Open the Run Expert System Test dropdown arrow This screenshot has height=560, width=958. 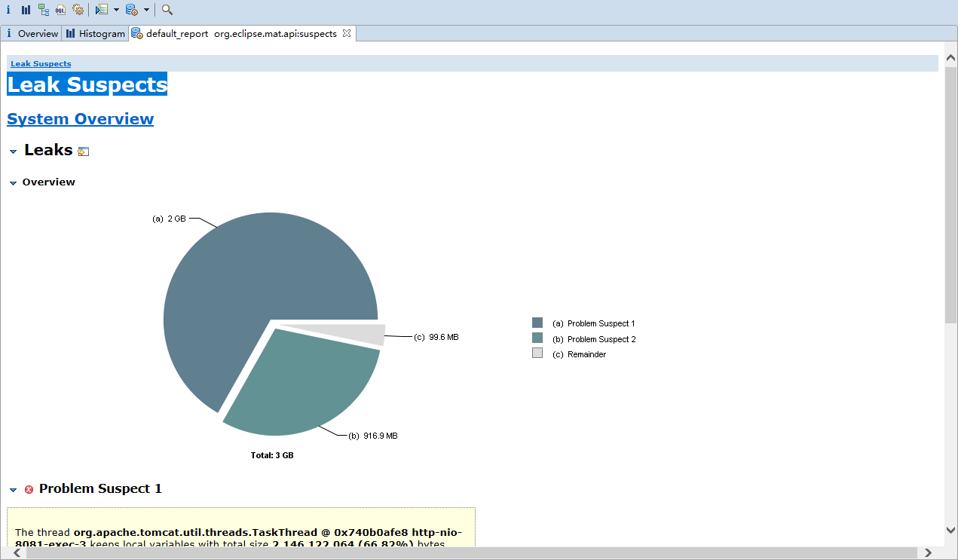click(x=116, y=10)
